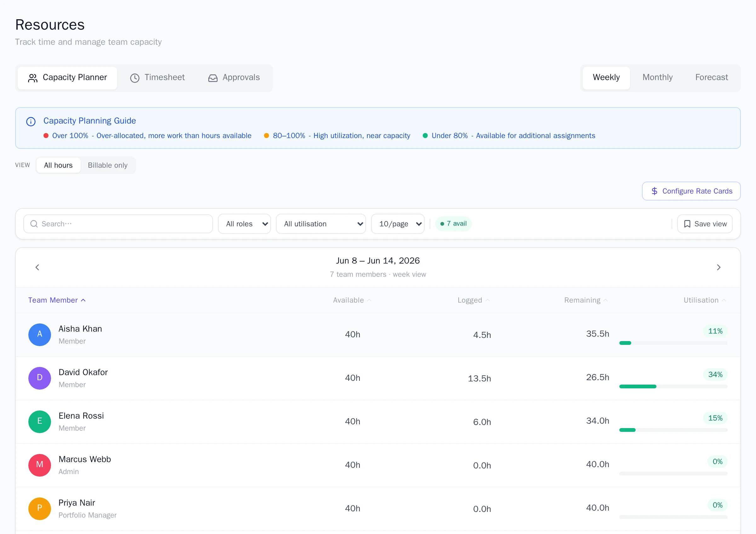Switch to Forecast view

(x=711, y=78)
